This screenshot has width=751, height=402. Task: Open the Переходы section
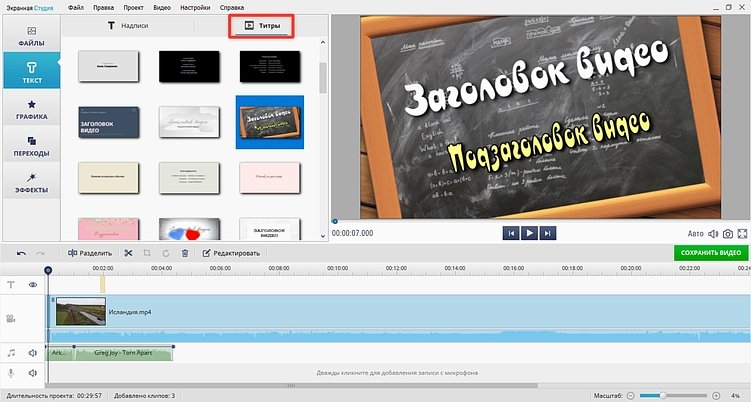(32, 146)
